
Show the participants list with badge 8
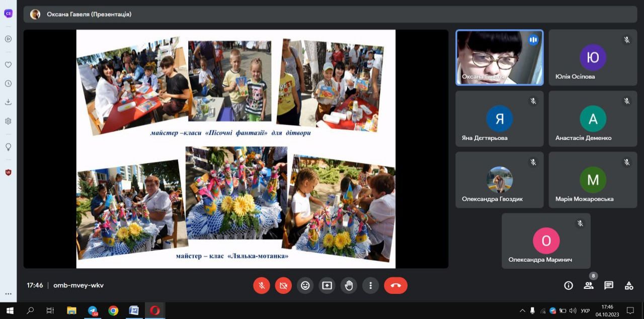click(589, 285)
